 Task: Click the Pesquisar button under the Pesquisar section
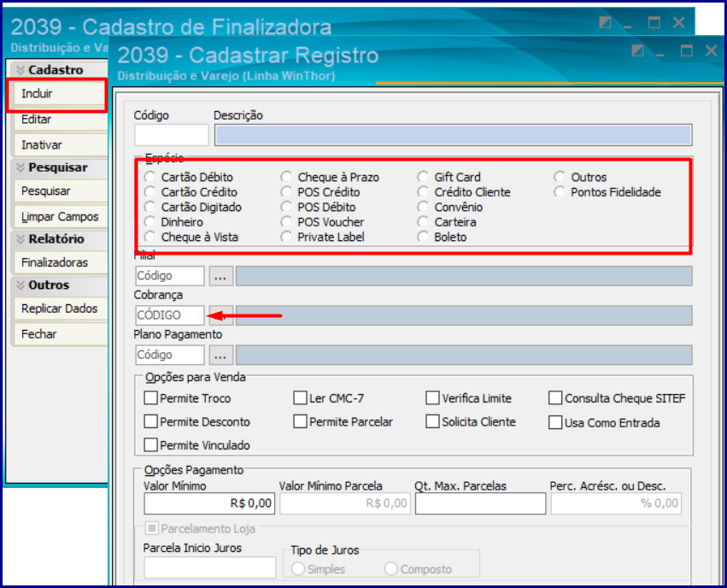click(61, 191)
